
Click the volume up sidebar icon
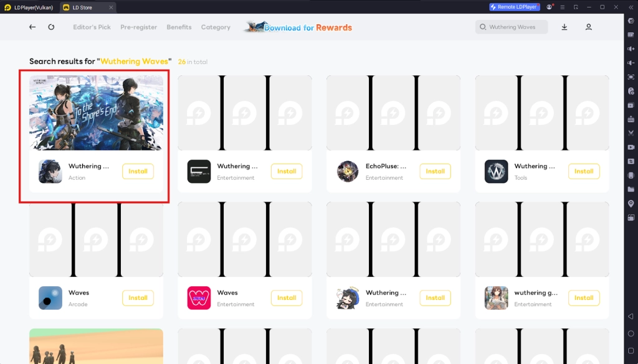pos(631,49)
